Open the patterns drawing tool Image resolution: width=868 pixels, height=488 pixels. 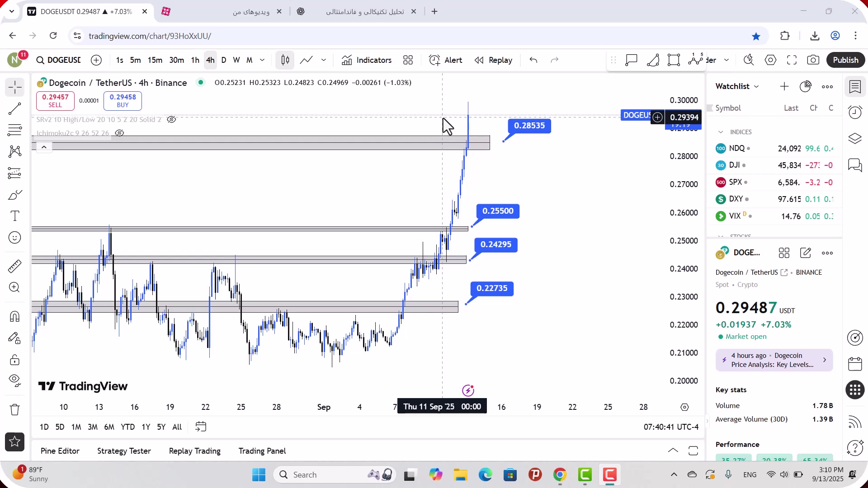tap(15, 151)
